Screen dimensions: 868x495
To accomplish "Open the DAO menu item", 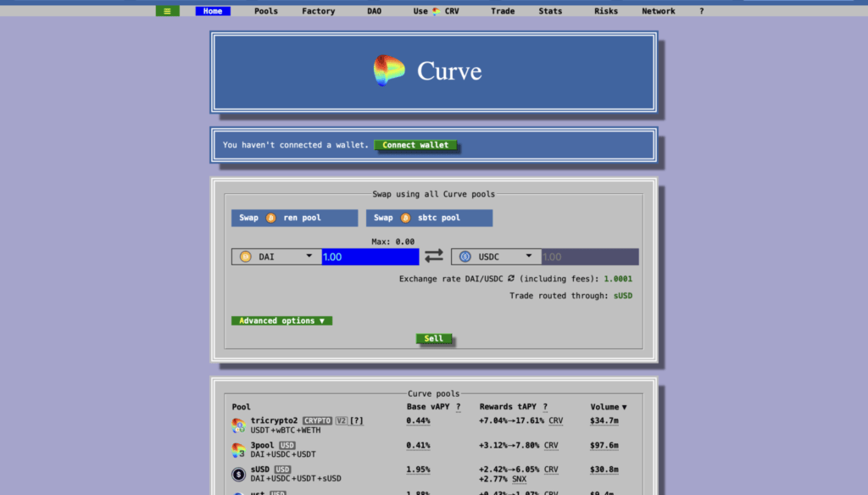I will tap(374, 11).
